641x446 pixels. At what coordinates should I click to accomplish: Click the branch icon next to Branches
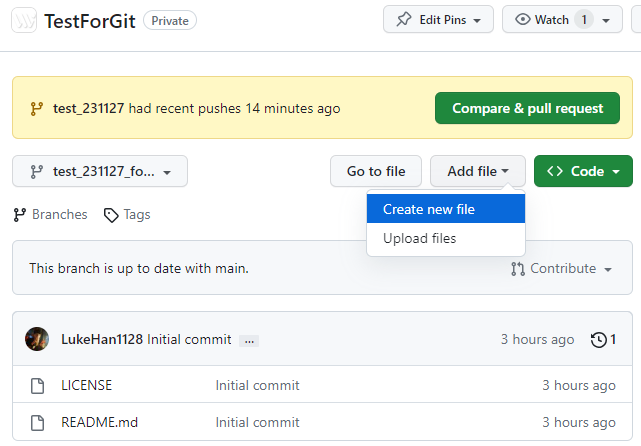20,215
